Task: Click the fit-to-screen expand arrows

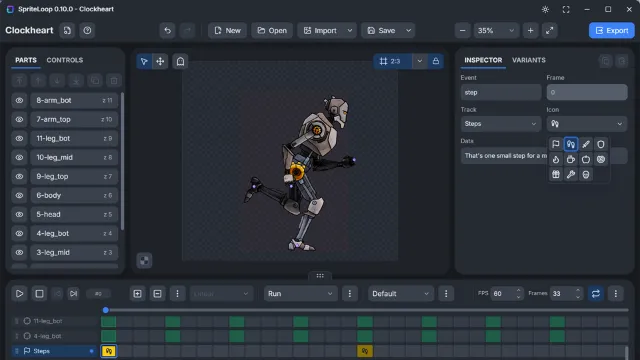Action: coord(549,31)
